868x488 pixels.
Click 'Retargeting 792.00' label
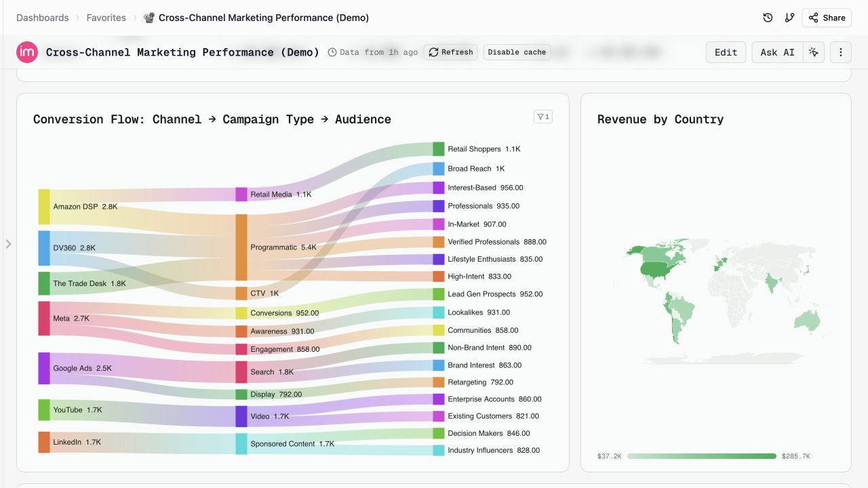480,382
